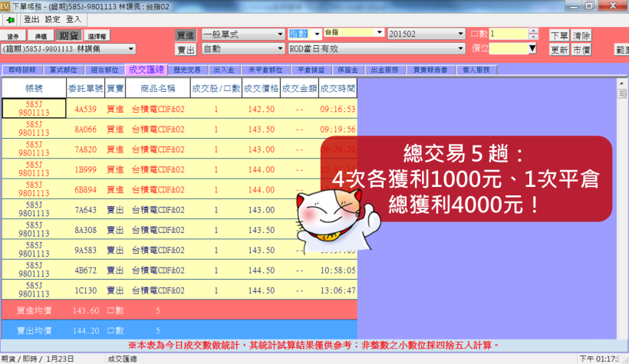Viewport: 629px width, 364px height.
Task: Select the 買進 (buy) toggle button
Action: pyautogui.click(x=186, y=34)
